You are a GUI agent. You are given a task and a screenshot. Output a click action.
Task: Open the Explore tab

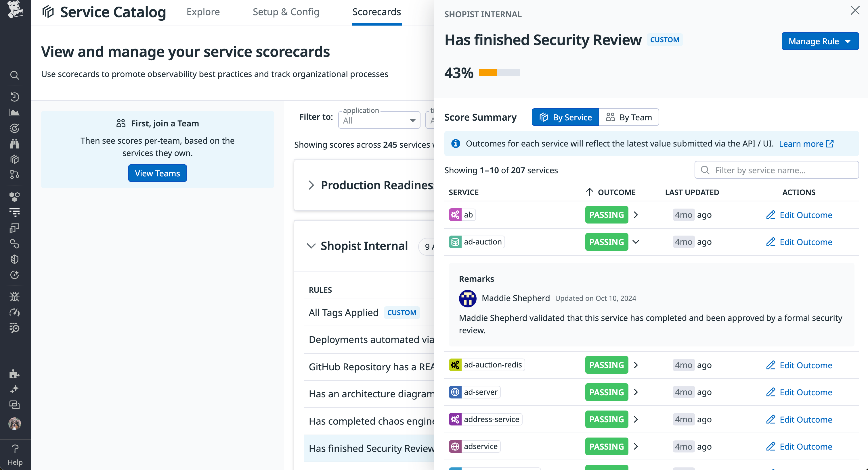[x=203, y=12]
